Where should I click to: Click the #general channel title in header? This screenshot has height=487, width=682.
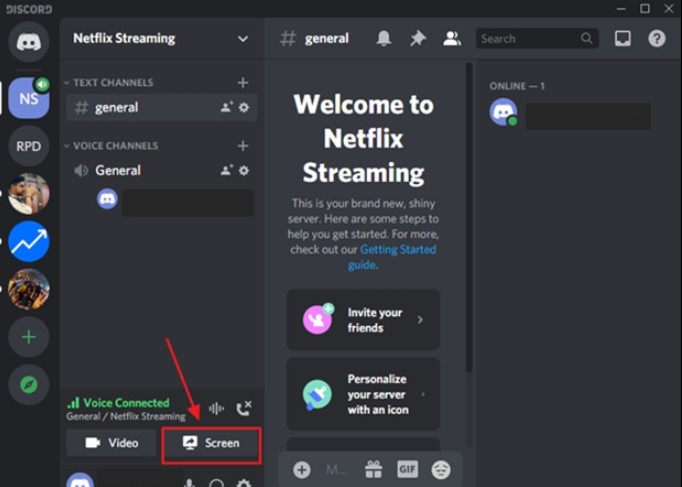click(x=327, y=39)
